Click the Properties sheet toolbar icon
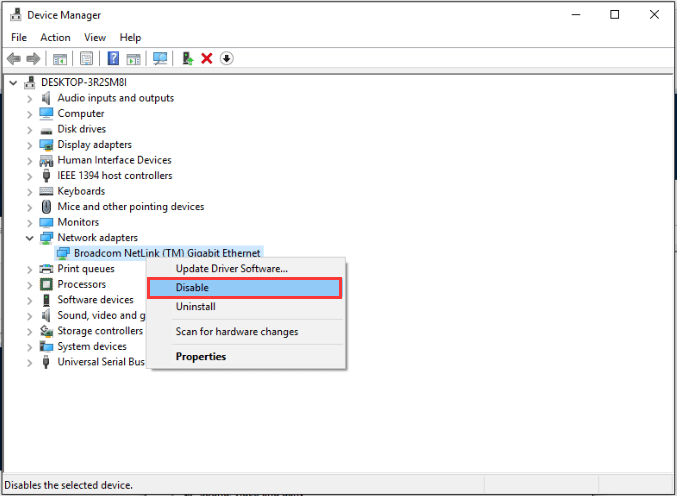Image resolution: width=677 pixels, height=496 pixels. tap(86, 58)
